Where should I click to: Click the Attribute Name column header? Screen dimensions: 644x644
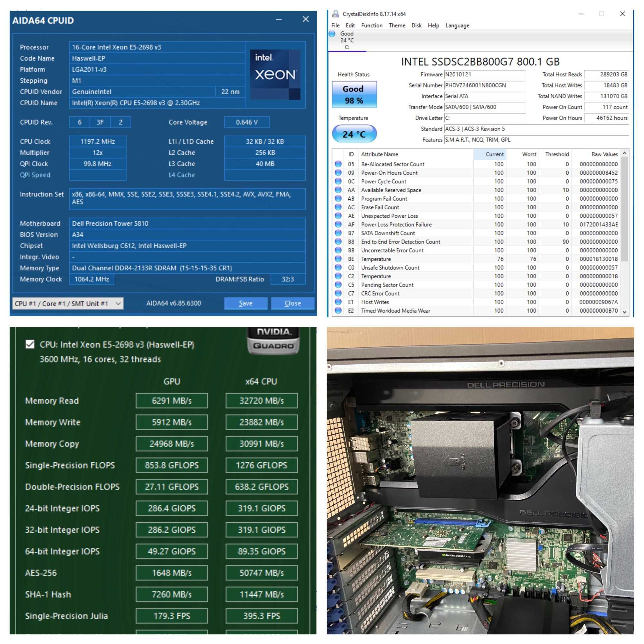[x=416, y=154]
